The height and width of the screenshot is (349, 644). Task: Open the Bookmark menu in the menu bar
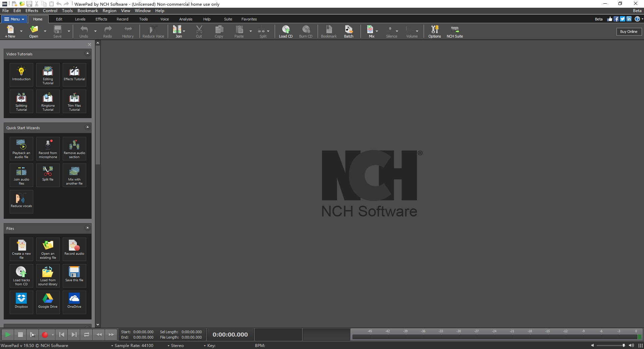click(88, 11)
